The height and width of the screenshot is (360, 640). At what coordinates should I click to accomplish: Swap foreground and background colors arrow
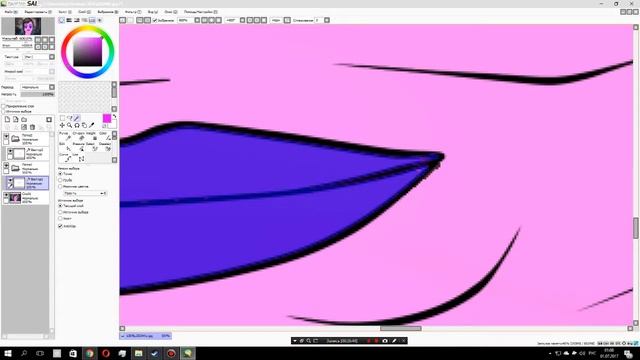pos(115,116)
